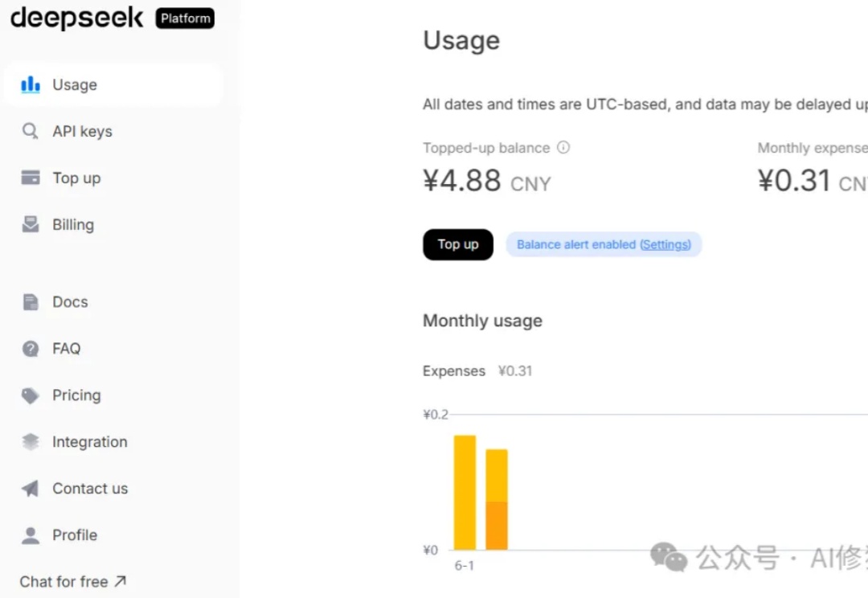Click the info icon beside Topped-up balance
This screenshot has width=868, height=598.
(563, 147)
